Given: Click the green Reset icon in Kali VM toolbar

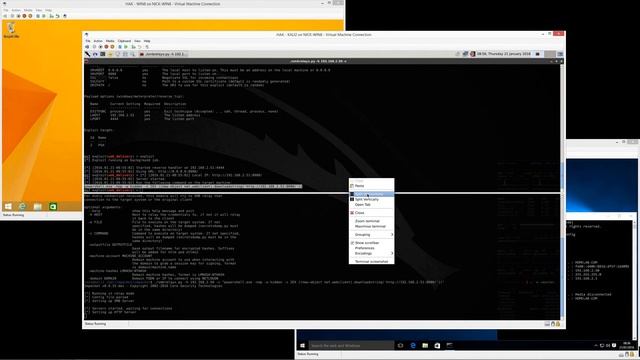Looking at the screenshot, I should (126, 47).
